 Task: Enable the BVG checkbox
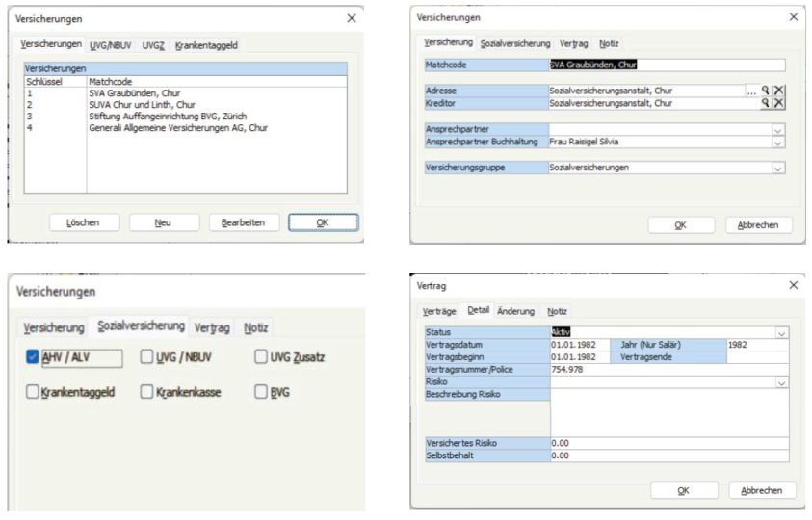[261, 392]
